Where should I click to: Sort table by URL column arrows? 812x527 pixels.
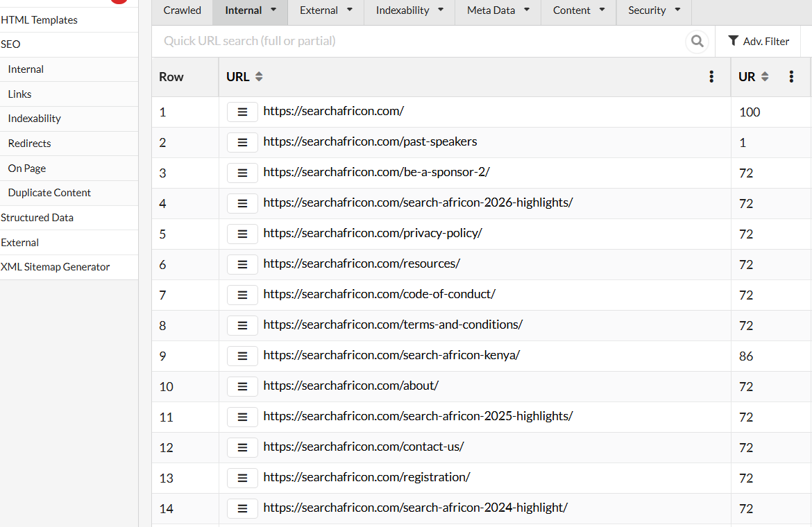tap(259, 76)
